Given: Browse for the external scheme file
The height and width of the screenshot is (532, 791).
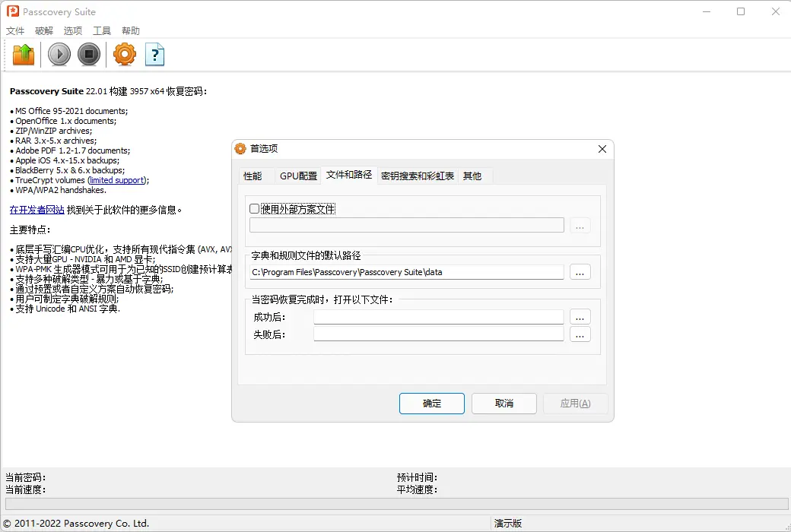Looking at the screenshot, I should [x=580, y=226].
